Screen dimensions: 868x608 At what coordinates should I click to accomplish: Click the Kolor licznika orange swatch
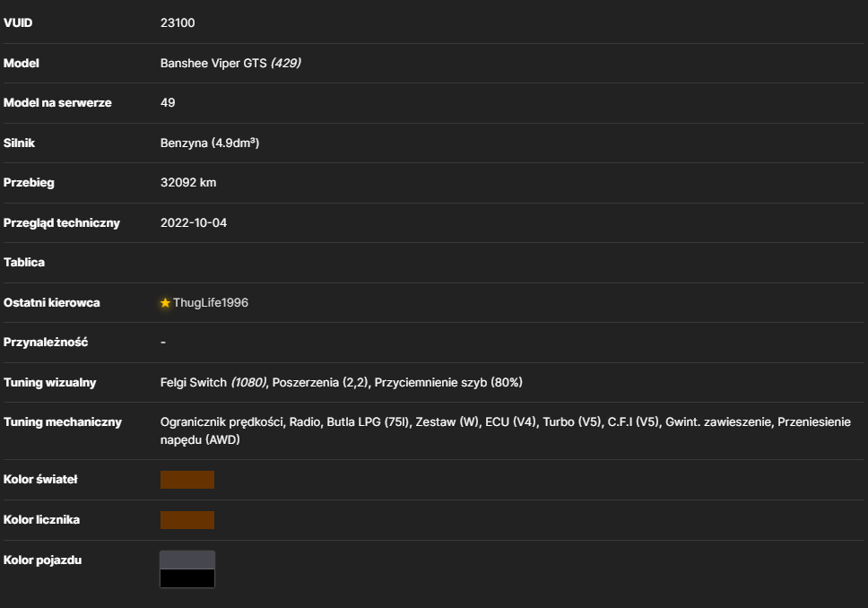(187, 520)
